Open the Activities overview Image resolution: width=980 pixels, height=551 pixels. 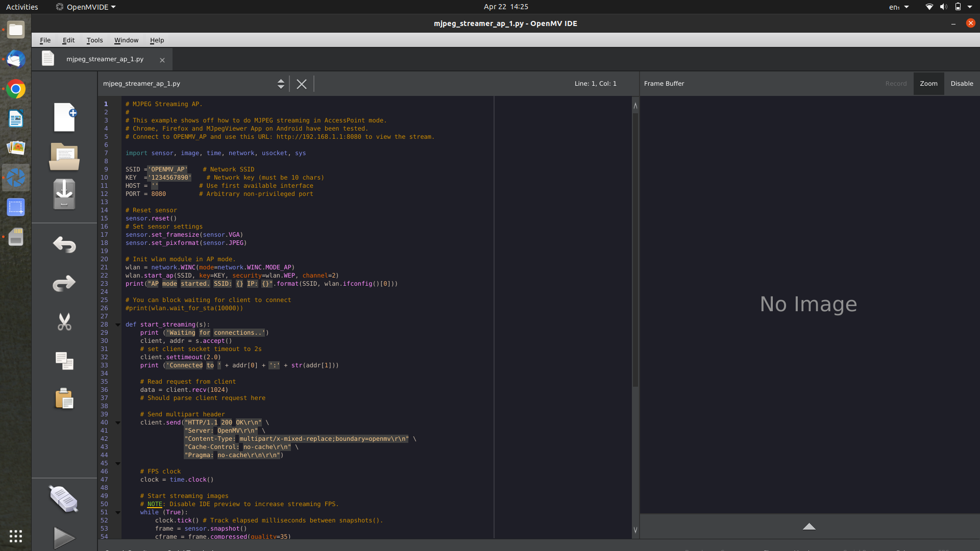click(21, 7)
